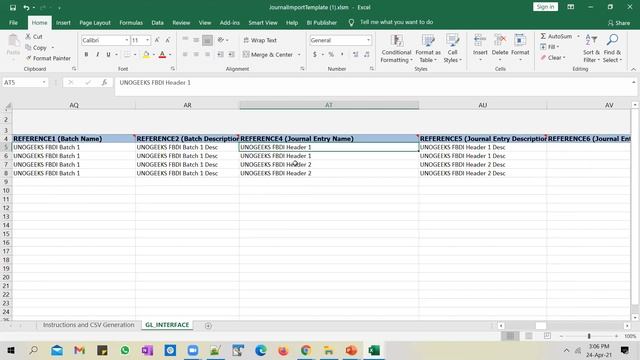
Task: Click the Insert Function fx icon
Action: point(104,82)
